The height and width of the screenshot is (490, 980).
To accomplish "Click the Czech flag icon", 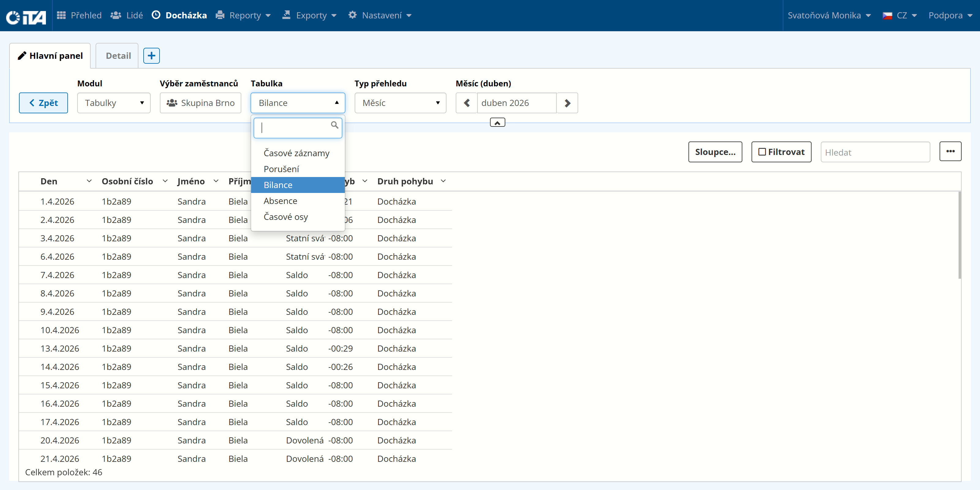I will point(887,16).
